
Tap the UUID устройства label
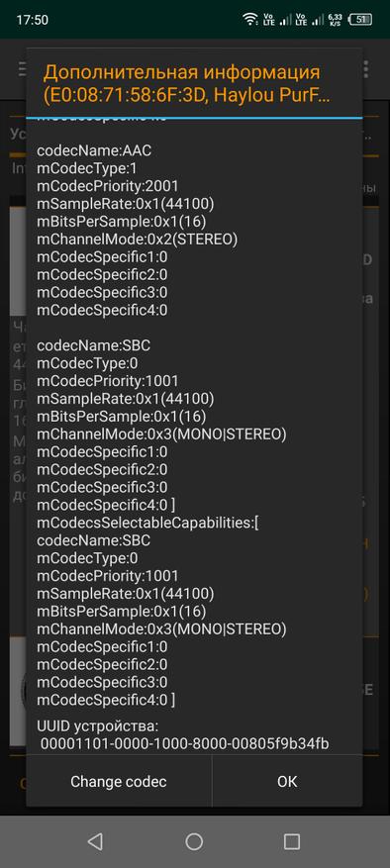[x=97, y=726]
